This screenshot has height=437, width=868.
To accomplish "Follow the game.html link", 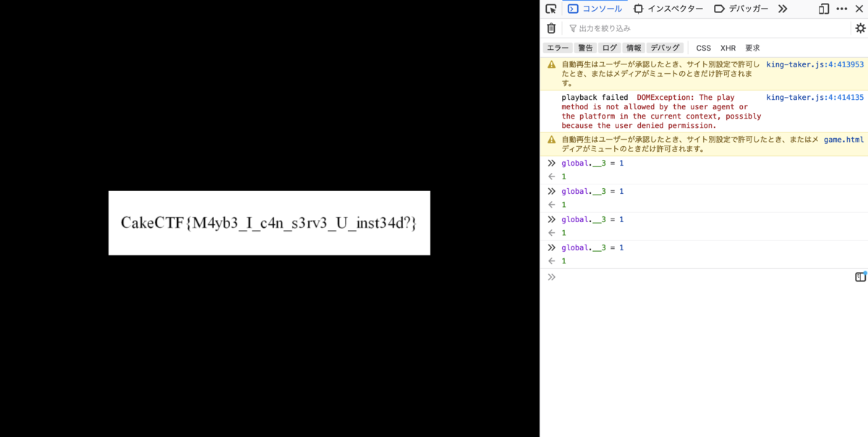I will [x=843, y=140].
